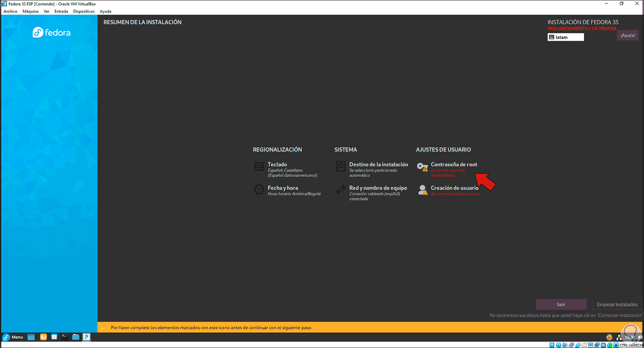Open the Dispositivos menu

click(x=84, y=12)
